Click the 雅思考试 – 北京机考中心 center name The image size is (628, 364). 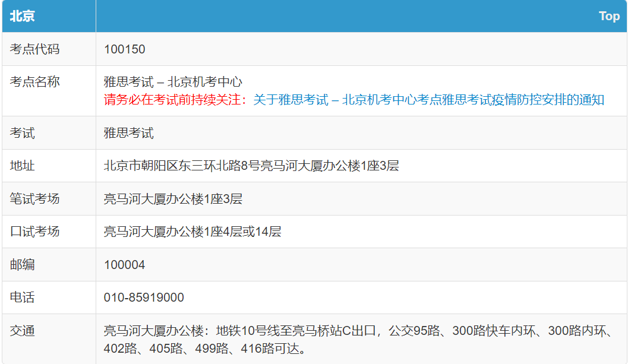coord(173,82)
